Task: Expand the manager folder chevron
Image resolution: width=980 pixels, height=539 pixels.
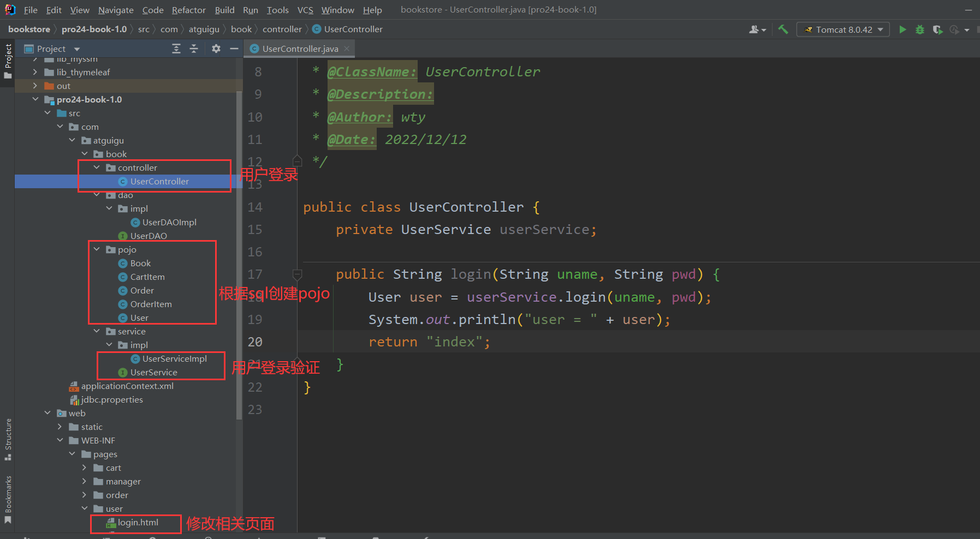Action: coord(85,481)
